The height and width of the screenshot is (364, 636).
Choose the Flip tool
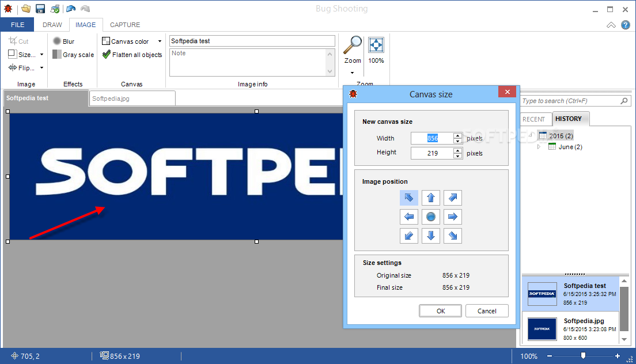point(21,68)
